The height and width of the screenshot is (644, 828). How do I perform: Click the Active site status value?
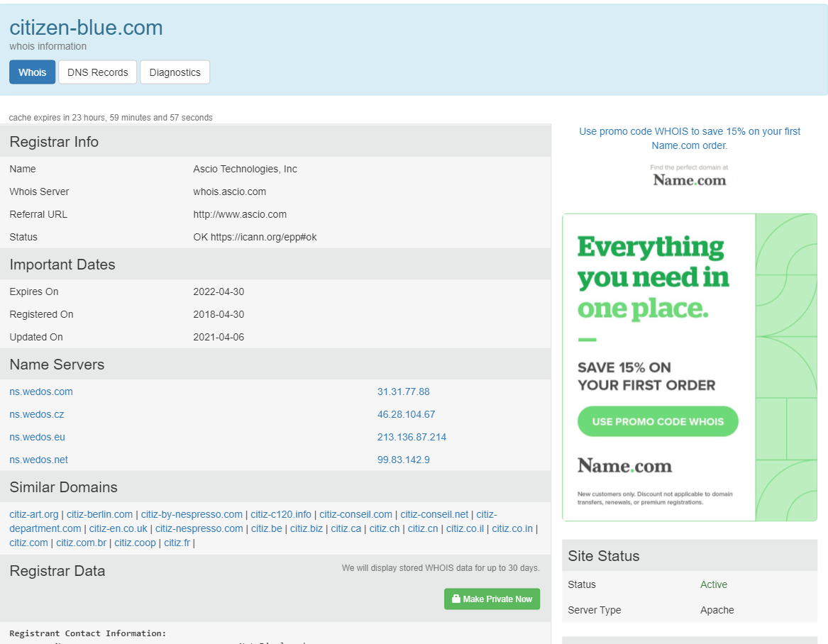[x=713, y=584]
